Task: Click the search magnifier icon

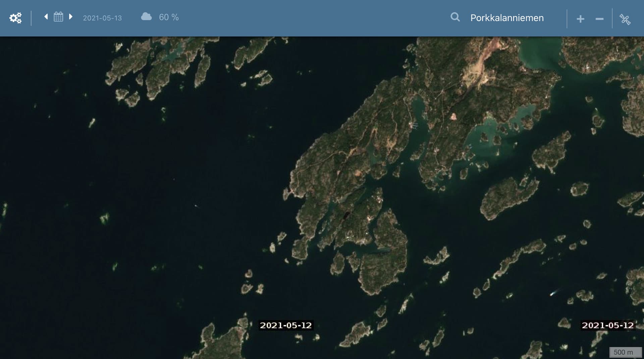Action: pos(455,17)
